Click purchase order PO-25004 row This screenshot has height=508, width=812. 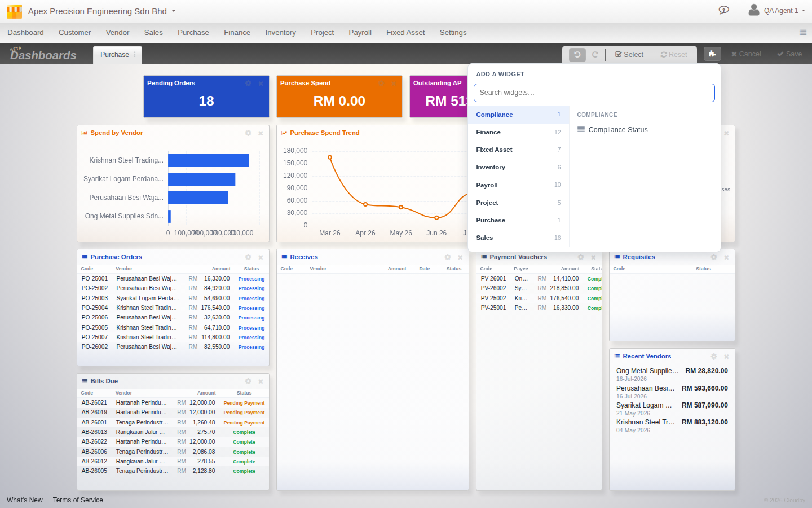(173, 308)
